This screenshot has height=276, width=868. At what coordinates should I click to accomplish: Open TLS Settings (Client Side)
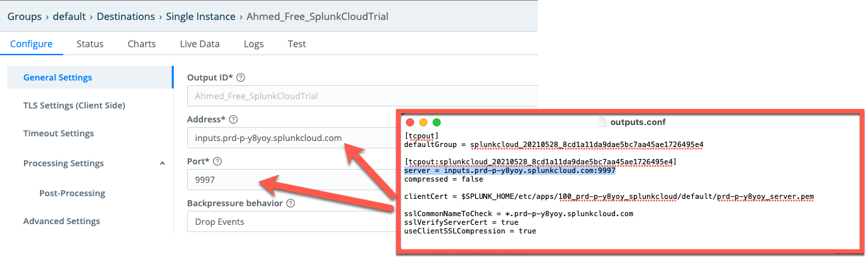(75, 105)
